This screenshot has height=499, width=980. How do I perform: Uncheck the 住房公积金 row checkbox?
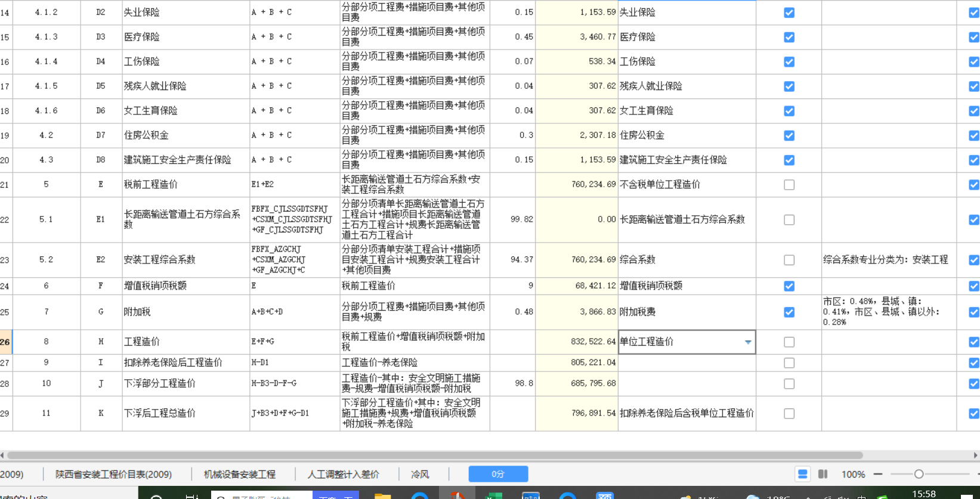coord(789,136)
